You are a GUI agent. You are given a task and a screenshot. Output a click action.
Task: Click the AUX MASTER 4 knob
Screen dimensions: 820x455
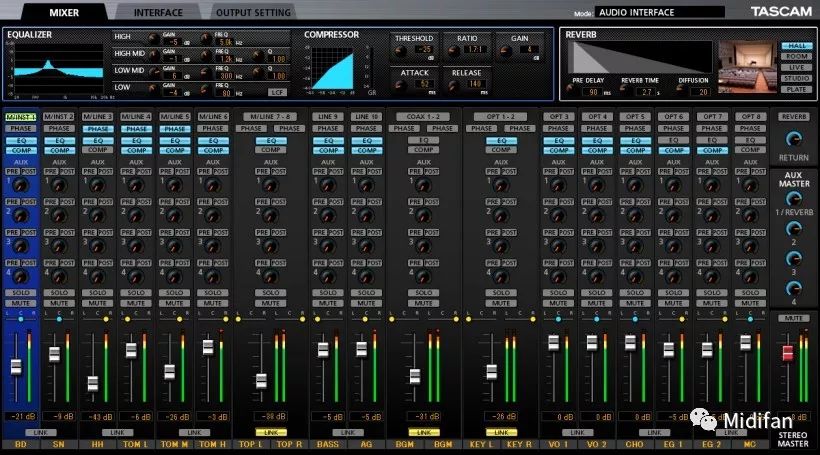coord(793,288)
